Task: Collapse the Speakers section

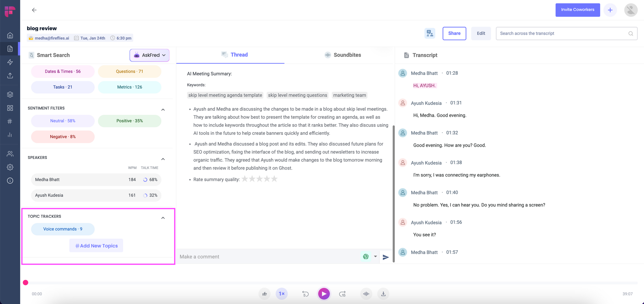Action: coord(163,159)
